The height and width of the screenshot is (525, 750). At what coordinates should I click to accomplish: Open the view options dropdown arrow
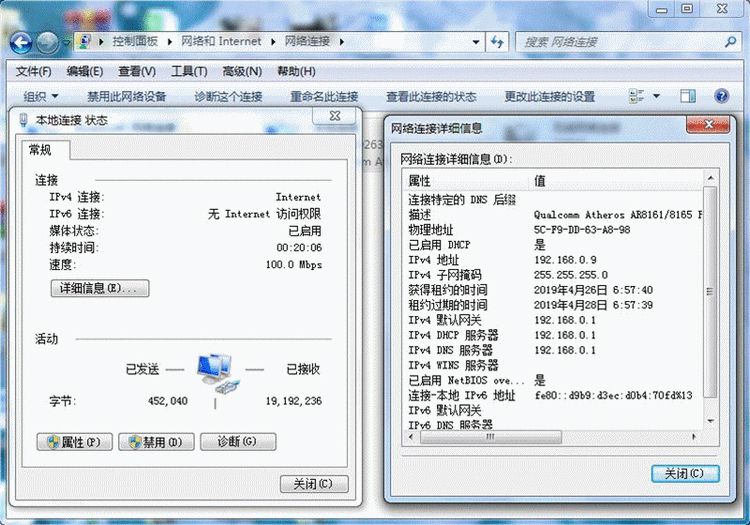pos(656,96)
